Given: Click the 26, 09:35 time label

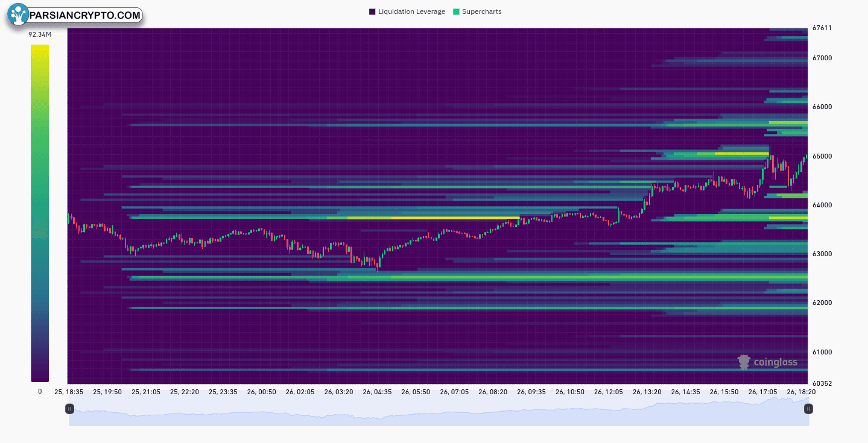Looking at the screenshot, I should coord(532,392).
